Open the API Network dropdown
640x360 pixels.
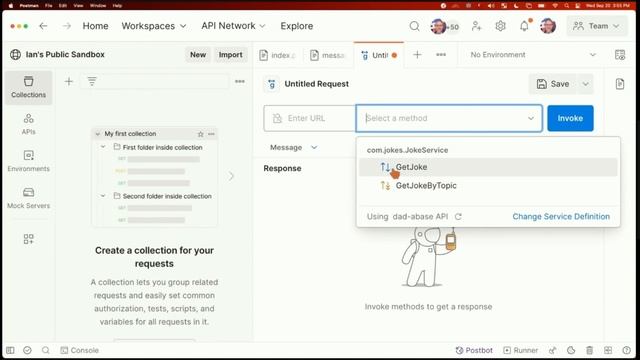coord(233,26)
